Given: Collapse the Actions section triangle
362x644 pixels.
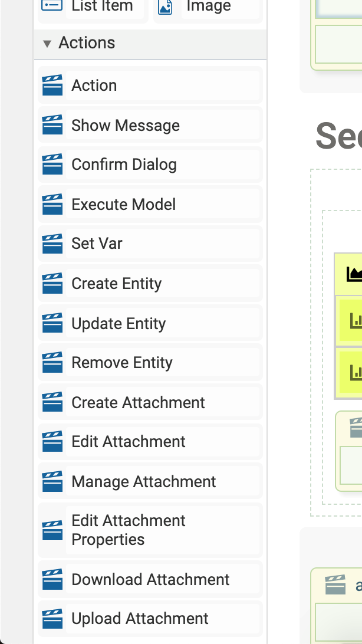Looking at the screenshot, I should (47, 44).
